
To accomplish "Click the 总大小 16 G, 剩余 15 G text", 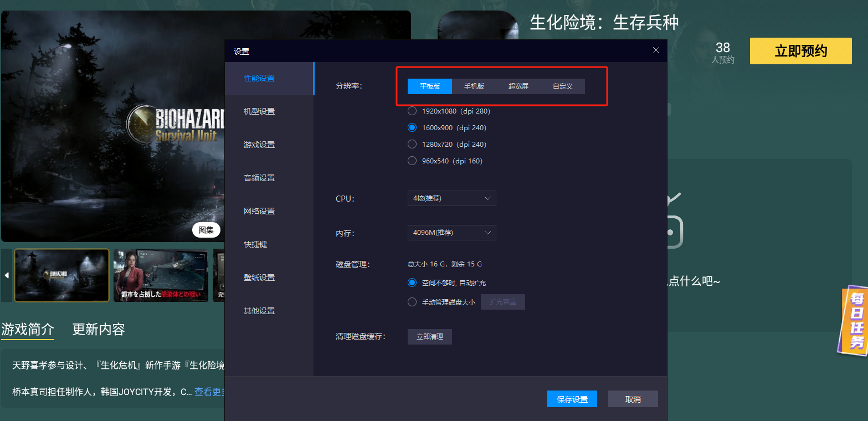I will (x=445, y=264).
